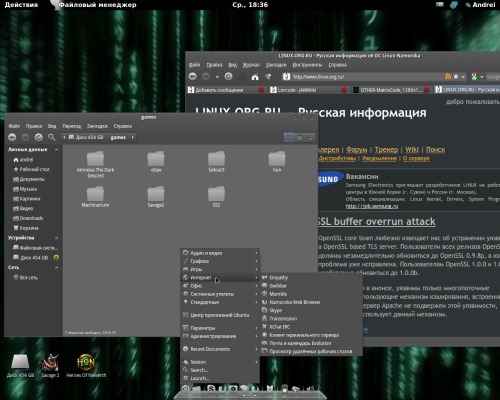
Task: Open the Machinarium folder
Action: pos(95,197)
